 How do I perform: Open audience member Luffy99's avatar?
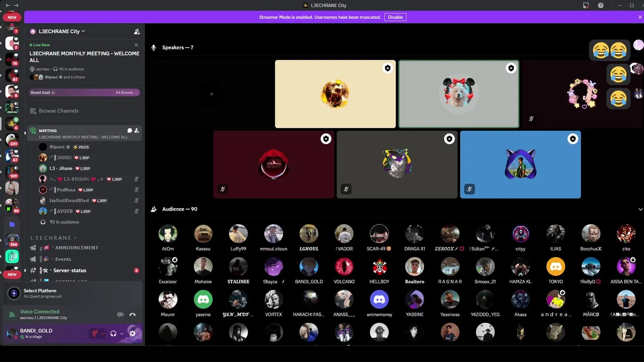tap(238, 234)
